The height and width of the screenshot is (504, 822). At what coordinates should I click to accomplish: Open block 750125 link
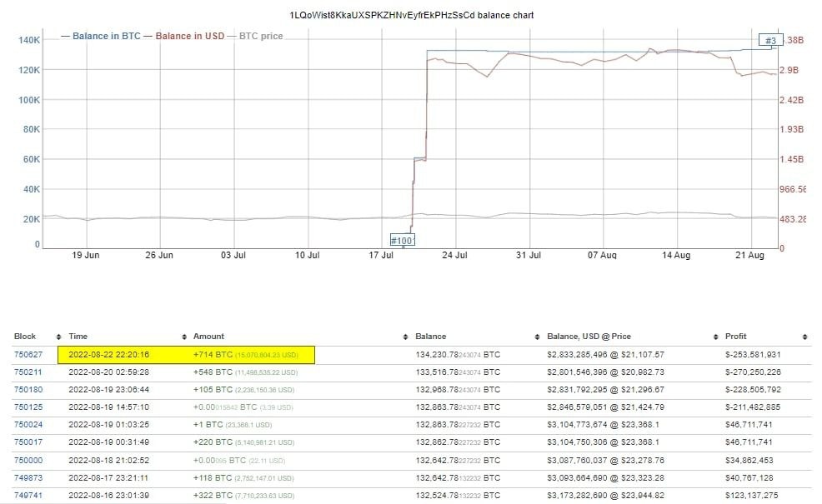pos(28,407)
